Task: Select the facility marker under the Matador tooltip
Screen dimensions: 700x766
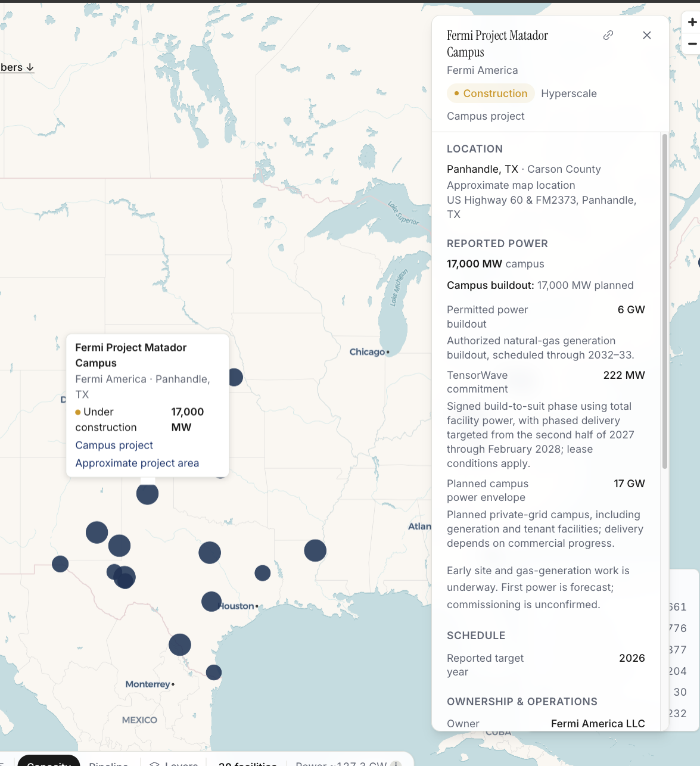Action: pos(147,493)
